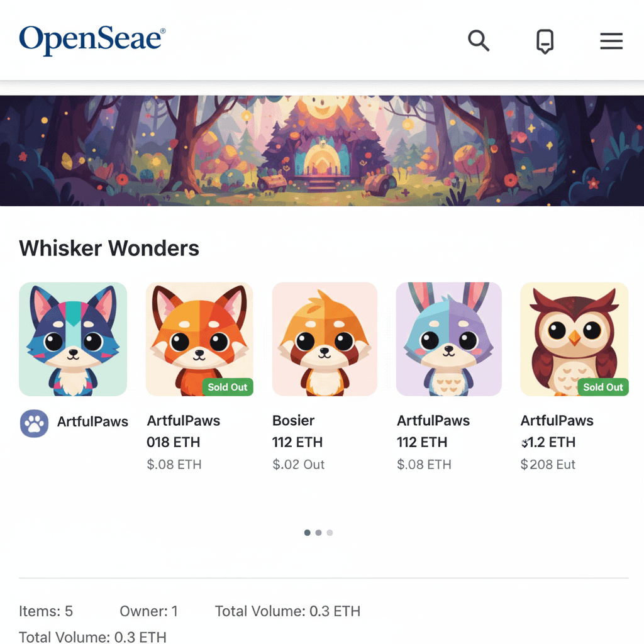The width and height of the screenshot is (644, 644).
Task: Open the red panda Bosier thumbnail
Action: pyautogui.click(x=325, y=339)
